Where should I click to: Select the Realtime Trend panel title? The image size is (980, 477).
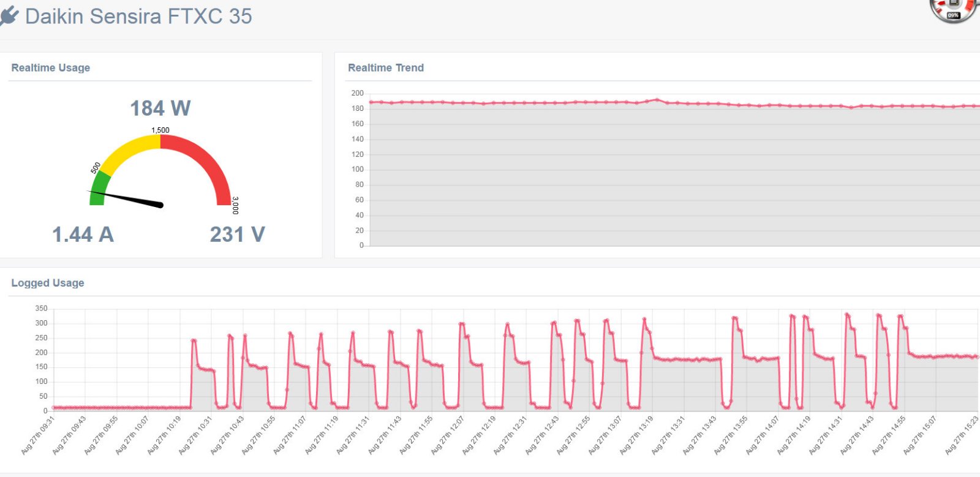pos(386,68)
